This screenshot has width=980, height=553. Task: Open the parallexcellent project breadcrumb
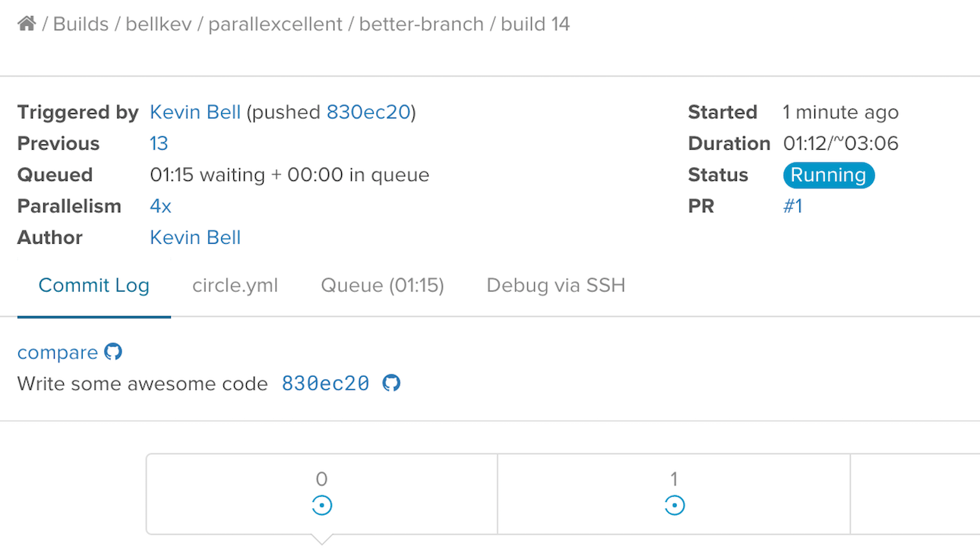(275, 24)
